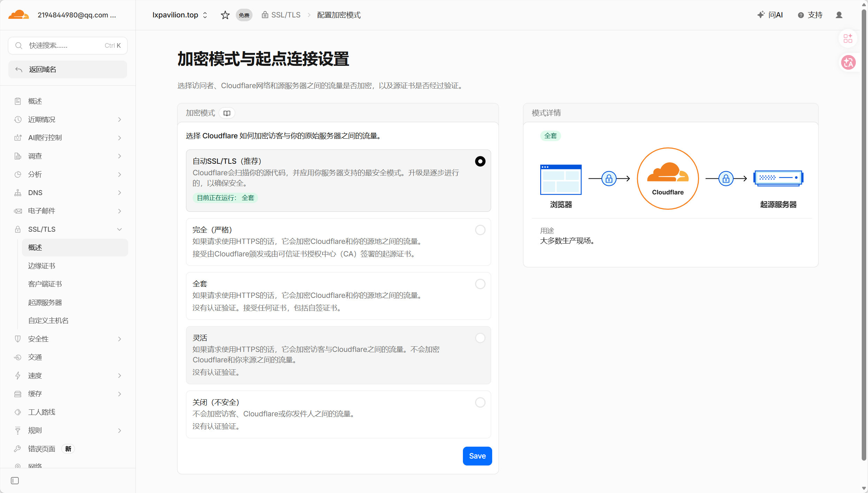Click the Ask AI sparkle icon

tap(761, 15)
